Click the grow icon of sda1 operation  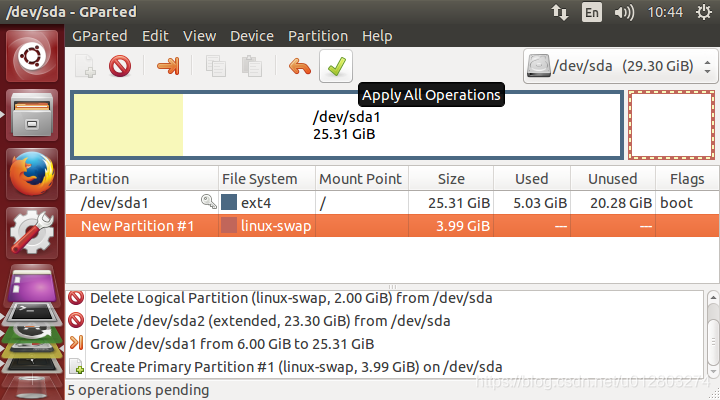coord(76,343)
